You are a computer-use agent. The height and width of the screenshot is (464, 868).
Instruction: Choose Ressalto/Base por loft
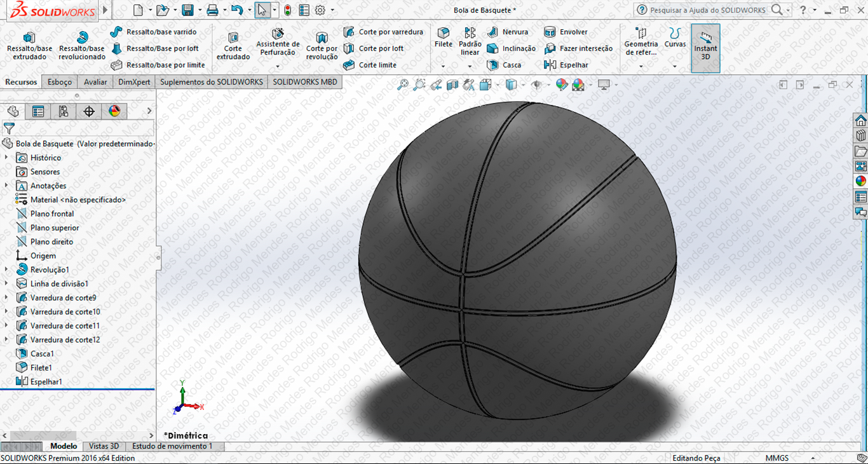(155, 48)
